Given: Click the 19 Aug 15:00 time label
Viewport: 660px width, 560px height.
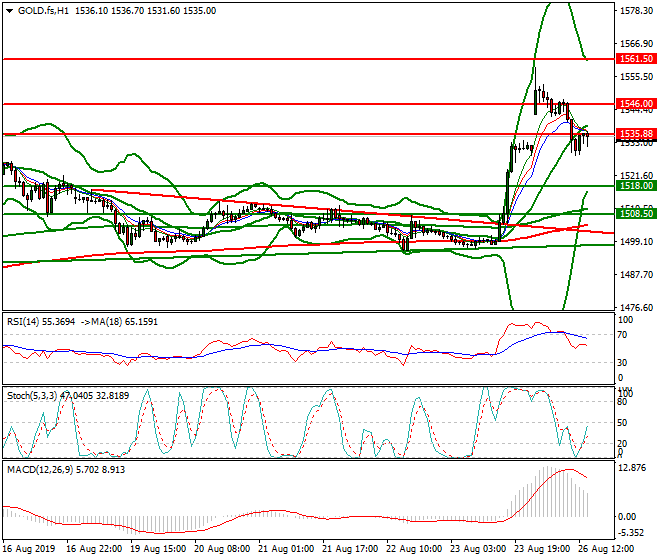Looking at the screenshot, I should tap(158, 549).
